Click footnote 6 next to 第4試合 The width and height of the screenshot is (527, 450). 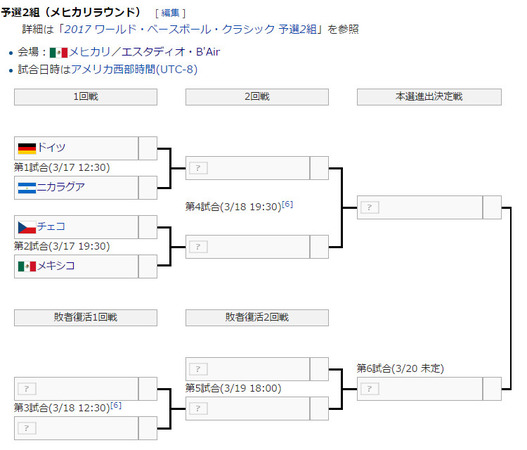(x=287, y=204)
